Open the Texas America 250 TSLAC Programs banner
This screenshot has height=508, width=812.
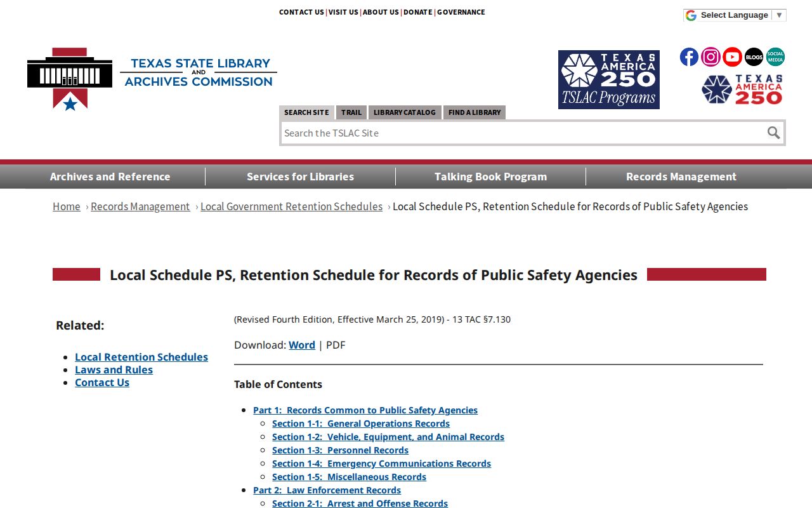tap(609, 79)
